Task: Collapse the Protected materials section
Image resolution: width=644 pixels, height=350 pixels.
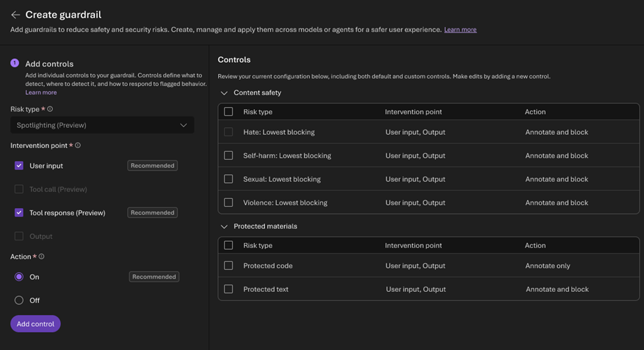Action: click(224, 227)
